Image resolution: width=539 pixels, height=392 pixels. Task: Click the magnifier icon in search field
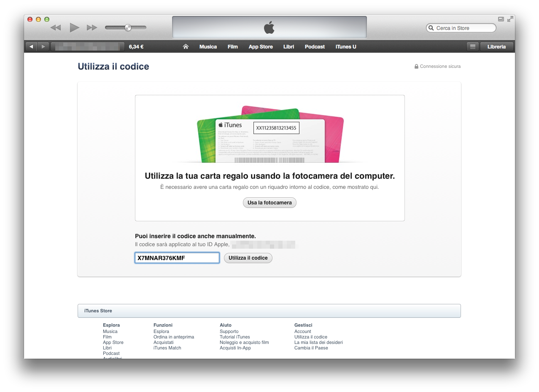click(431, 28)
